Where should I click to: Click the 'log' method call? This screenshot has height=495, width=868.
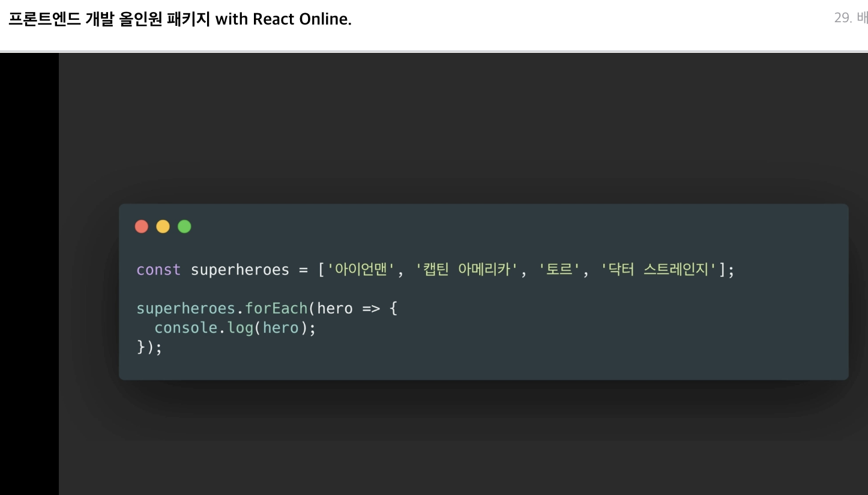[240, 329]
